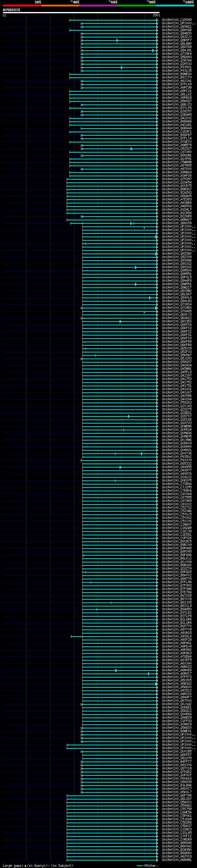Image resolution: width=197 pixels, height=868 pixels.
Task: Select the UniRef100_Q8RVF7 entry
Action: (x=177, y=40)
